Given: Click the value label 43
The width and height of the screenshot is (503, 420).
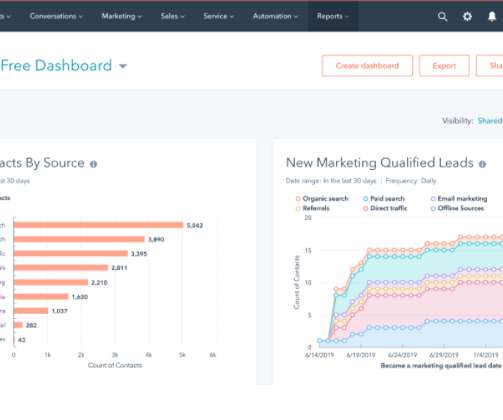Looking at the screenshot, I should (21, 340).
